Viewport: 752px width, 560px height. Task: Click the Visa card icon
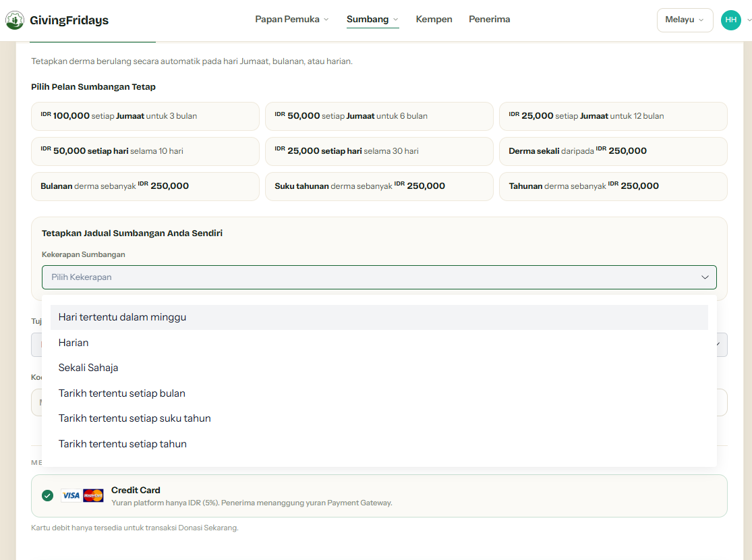tap(71, 496)
